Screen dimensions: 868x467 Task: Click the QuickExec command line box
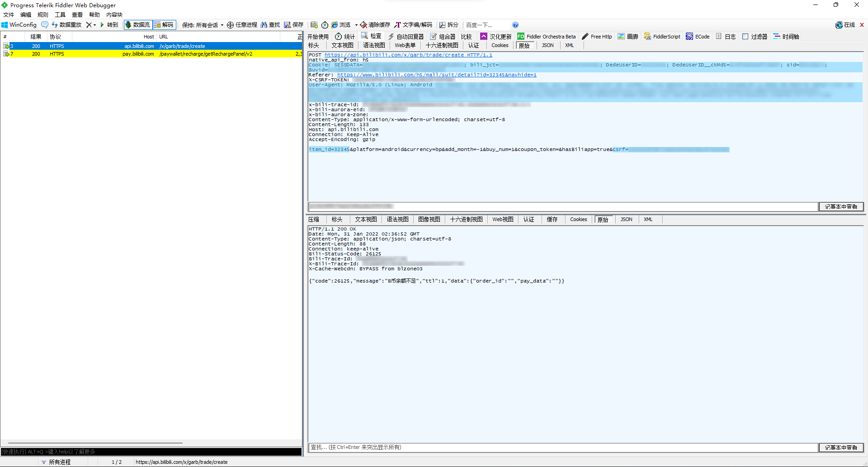click(x=151, y=452)
